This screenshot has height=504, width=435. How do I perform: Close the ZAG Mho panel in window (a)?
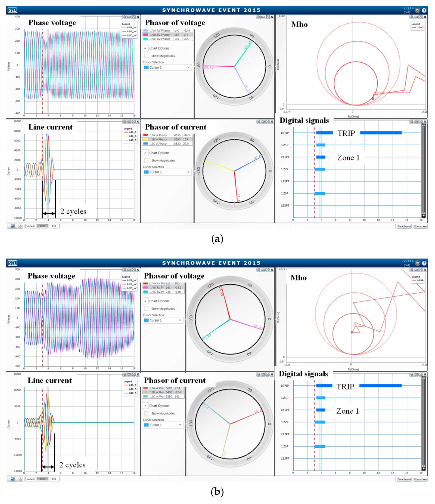pos(425,17)
